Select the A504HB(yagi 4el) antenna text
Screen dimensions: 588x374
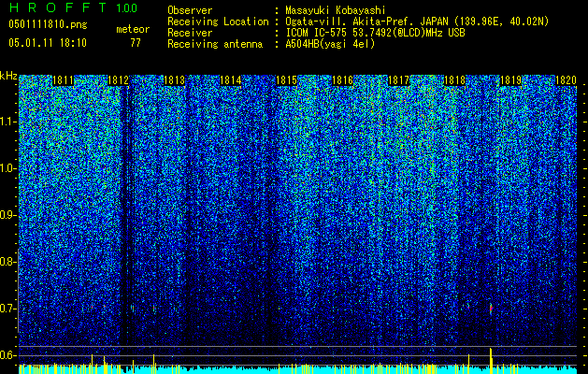tap(330, 44)
